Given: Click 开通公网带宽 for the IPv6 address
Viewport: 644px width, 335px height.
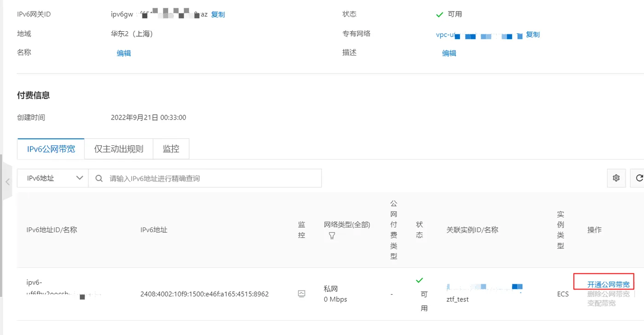Looking at the screenshot, I should [609, 284].
